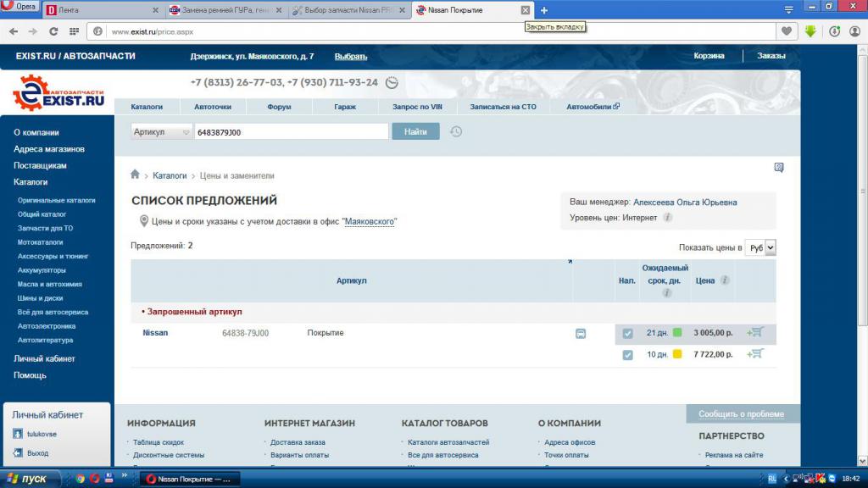Viewport: 868px width, 488px height.
Task: Open the Opera icon in taskbar quick launch
Action: tap(95, 479)
